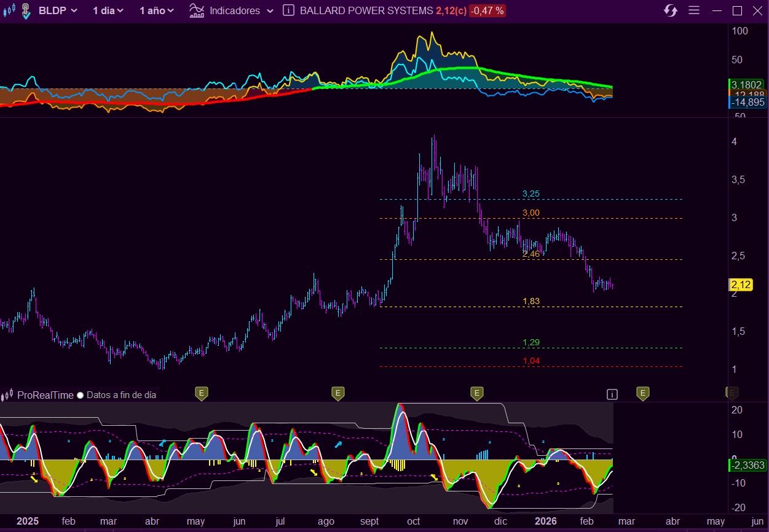Screen dimensions: 769x532
Task: Click the ProRealTime candlestick logo icon
Action: click(7, 395)
